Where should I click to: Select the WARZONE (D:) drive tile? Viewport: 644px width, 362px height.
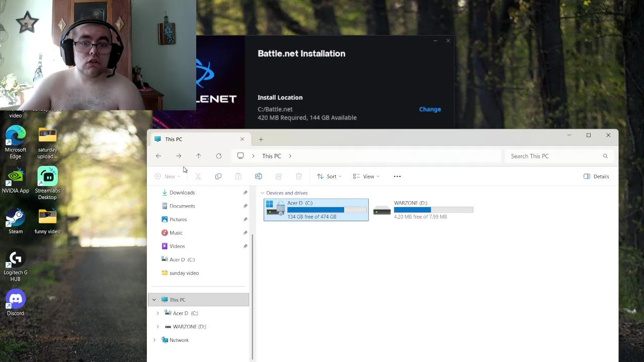coord(423,210)
